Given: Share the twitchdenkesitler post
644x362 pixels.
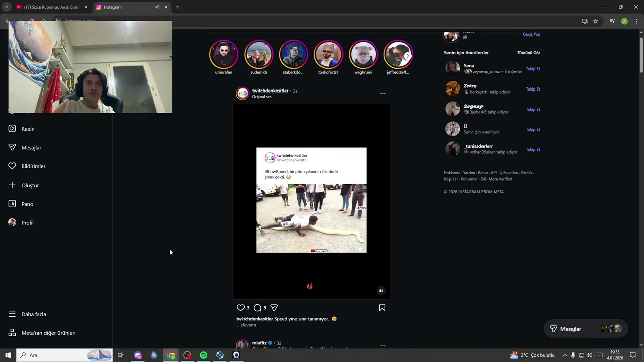Looking at the screenshot, I should 274,308.
